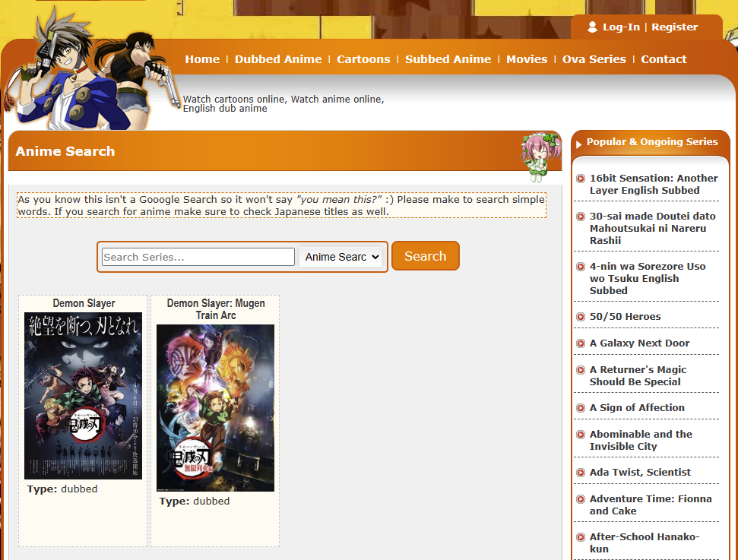Viewport: 738px width, 560px height.
Task: Open the Register link
Action: point(674,27)
